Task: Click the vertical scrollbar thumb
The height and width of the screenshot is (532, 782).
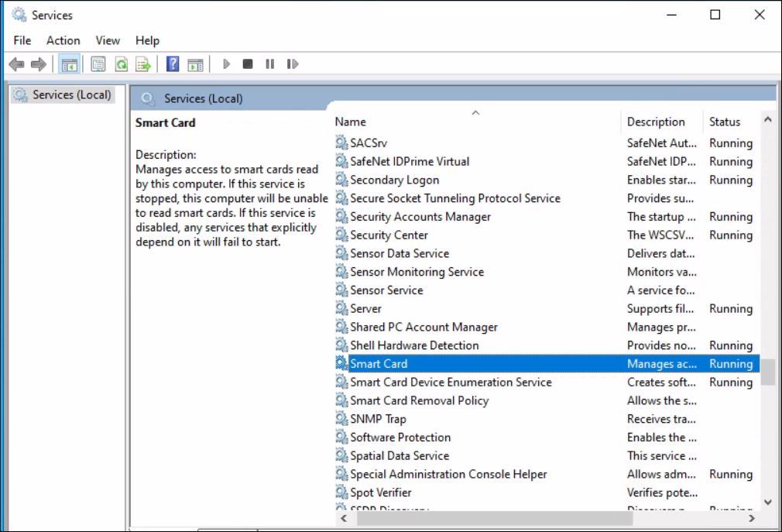Action: click(768, 372)
